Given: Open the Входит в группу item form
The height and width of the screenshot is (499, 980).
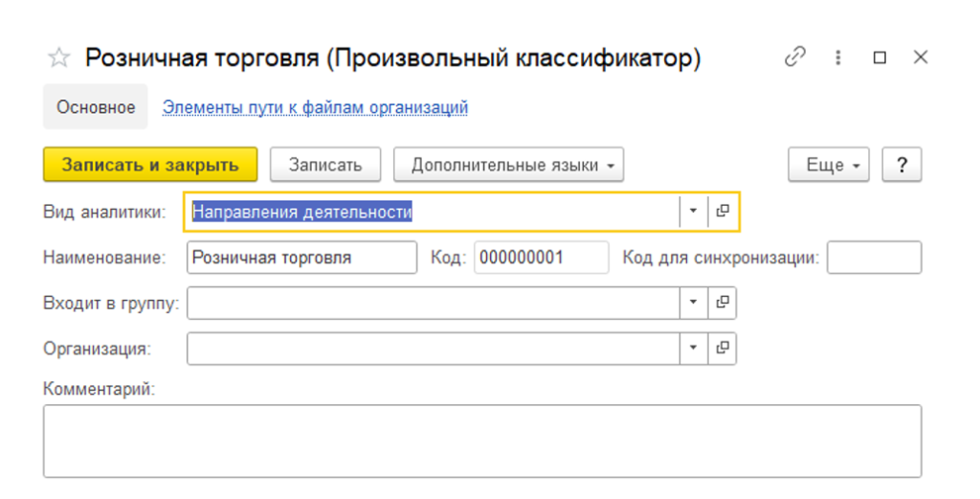Looking at the screenshot, I should point(723,303).
